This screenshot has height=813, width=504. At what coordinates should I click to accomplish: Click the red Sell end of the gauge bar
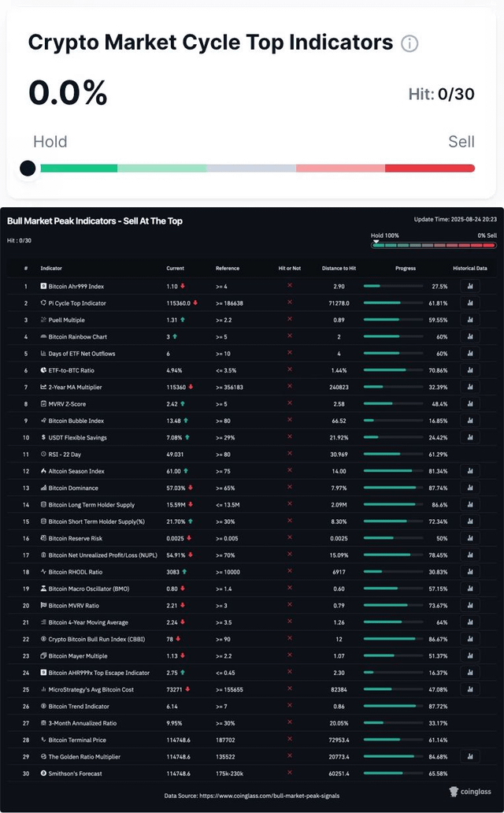coord(430,168)
